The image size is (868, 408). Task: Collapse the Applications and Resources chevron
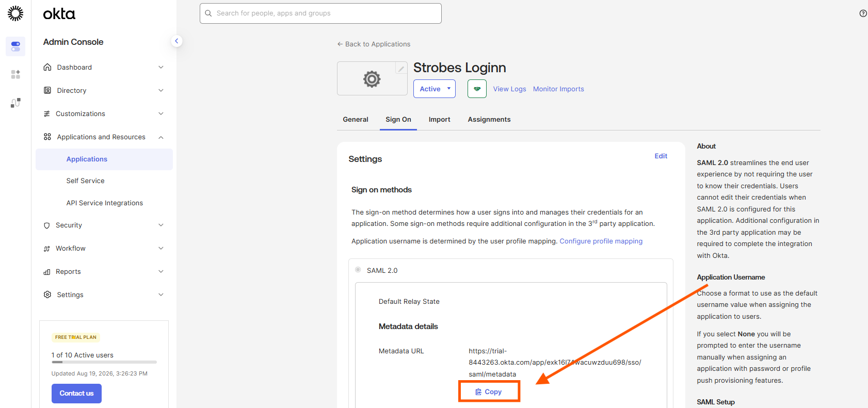161,137
